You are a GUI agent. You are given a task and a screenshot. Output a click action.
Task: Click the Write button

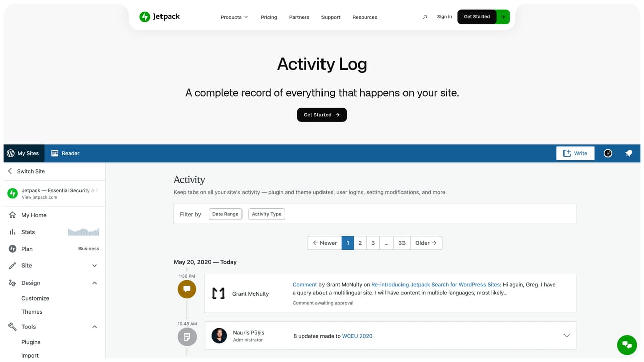(575, 153)
